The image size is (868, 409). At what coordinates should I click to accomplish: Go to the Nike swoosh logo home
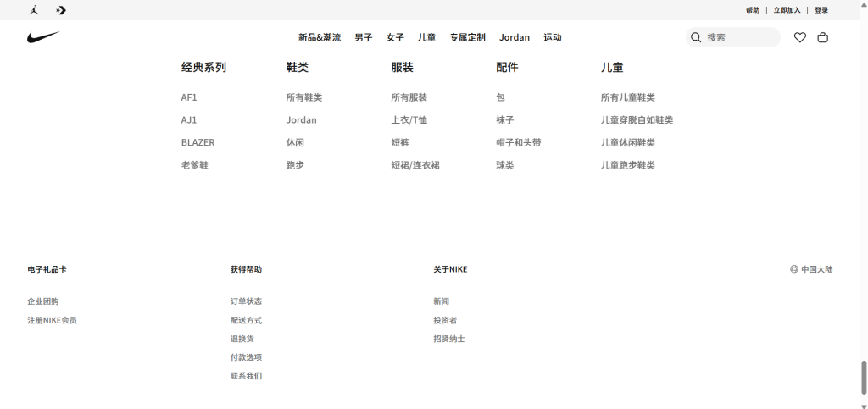point(43,37)
